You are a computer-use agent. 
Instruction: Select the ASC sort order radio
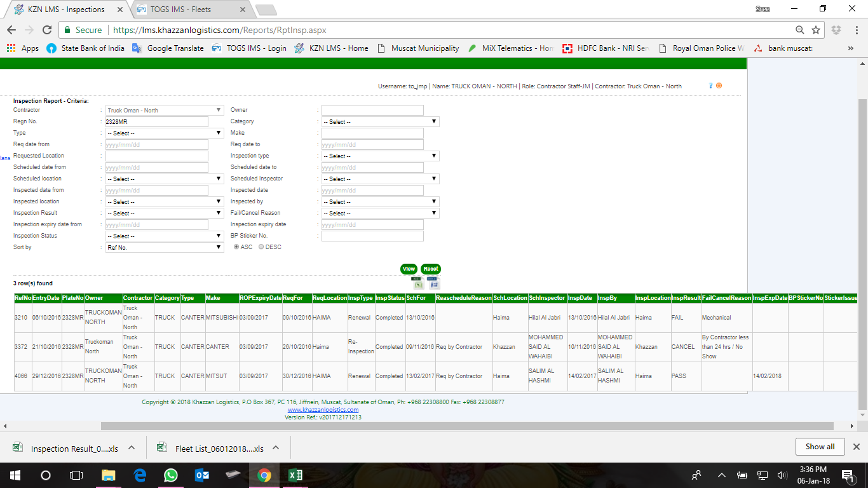pyautogui.click(x=237, y=247)
